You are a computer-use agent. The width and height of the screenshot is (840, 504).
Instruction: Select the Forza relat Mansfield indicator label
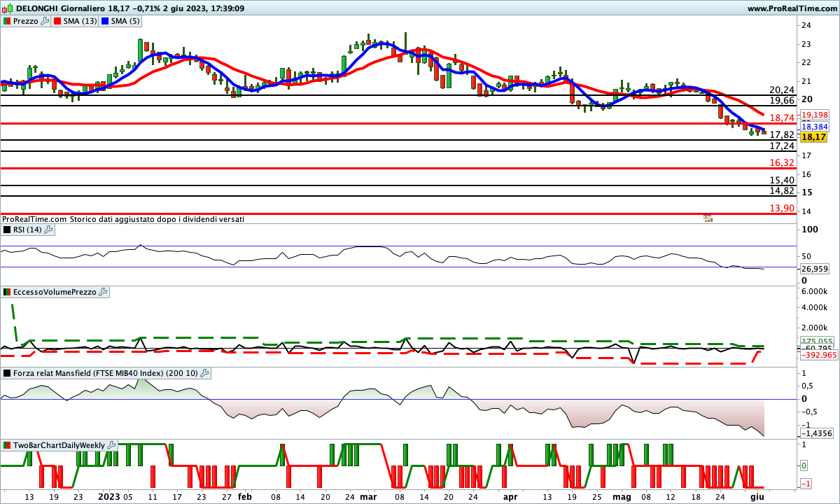[x=106, y=373]
